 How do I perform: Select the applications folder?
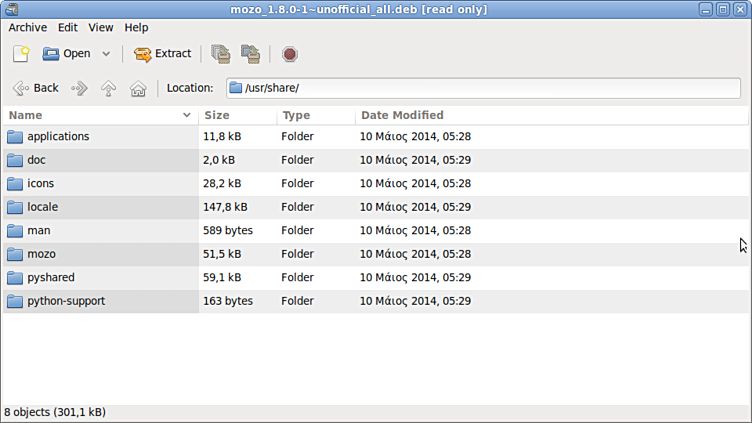tap(58, 137)
